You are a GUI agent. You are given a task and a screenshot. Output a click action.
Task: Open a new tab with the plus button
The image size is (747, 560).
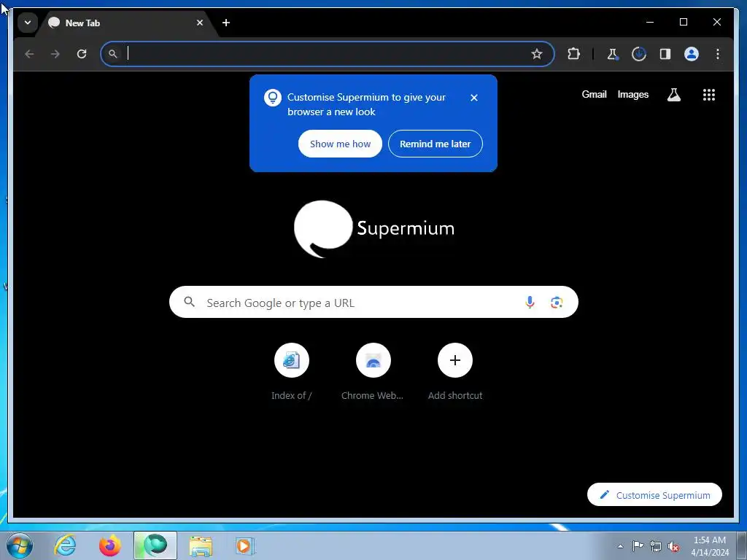tap(226, 23)
